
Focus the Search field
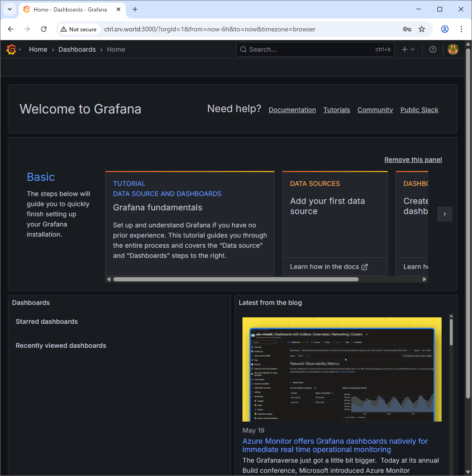[x=315, y=49]
